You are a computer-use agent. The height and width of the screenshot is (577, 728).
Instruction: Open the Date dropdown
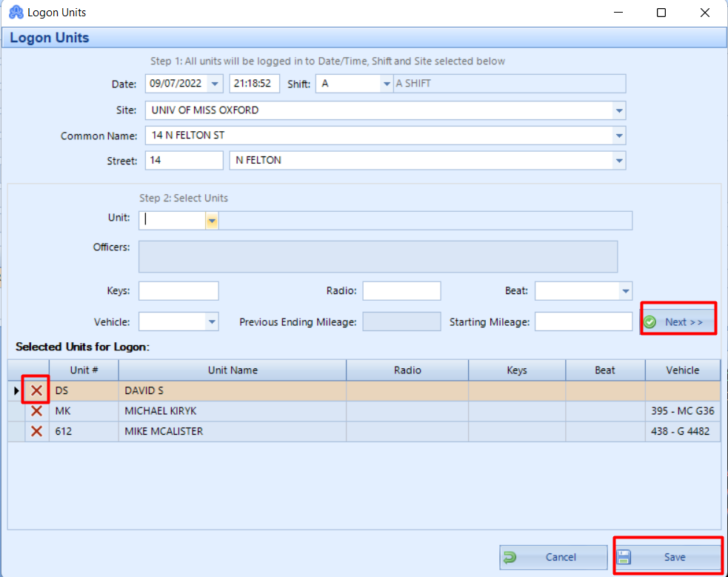click(216, 84)
